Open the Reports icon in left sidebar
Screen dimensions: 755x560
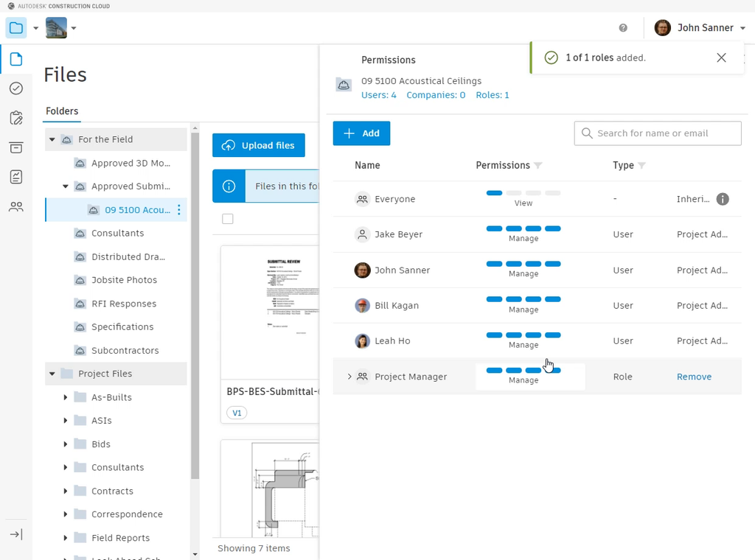click(x=16, y=177)
